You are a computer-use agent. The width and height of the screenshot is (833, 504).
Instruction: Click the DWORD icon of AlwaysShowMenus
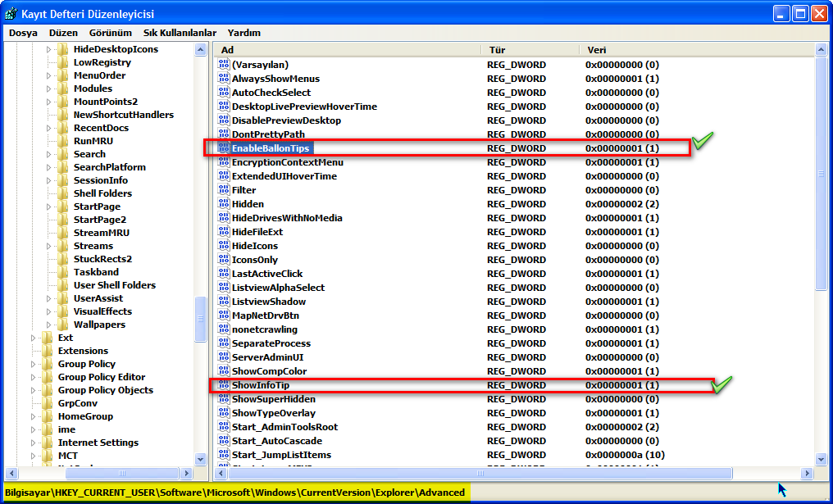(224, 79)
